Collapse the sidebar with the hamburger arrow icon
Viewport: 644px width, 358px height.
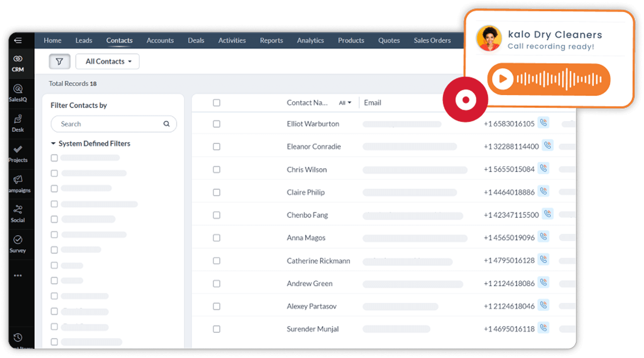coord(18,41)
